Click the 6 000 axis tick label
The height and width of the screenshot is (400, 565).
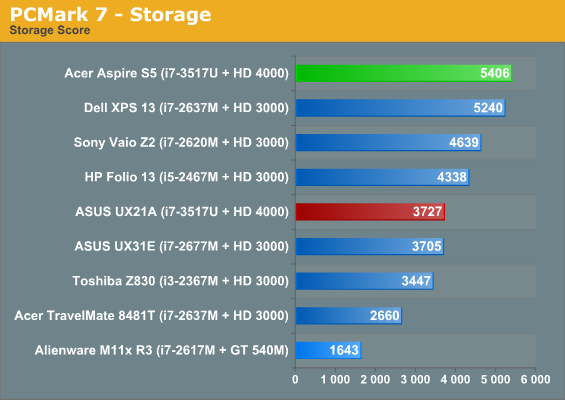535,379
